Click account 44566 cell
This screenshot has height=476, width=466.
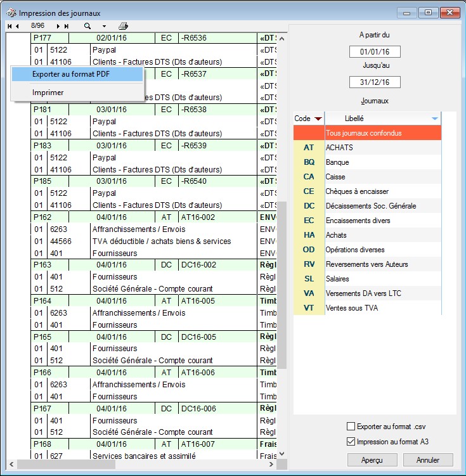click(x=61, y=241)
